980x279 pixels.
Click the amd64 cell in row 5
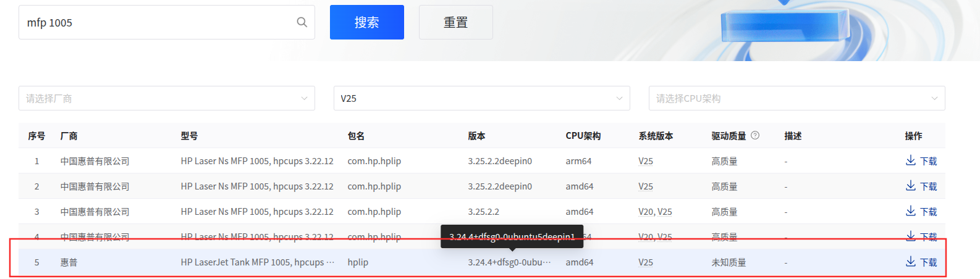[x=580, y=262]
